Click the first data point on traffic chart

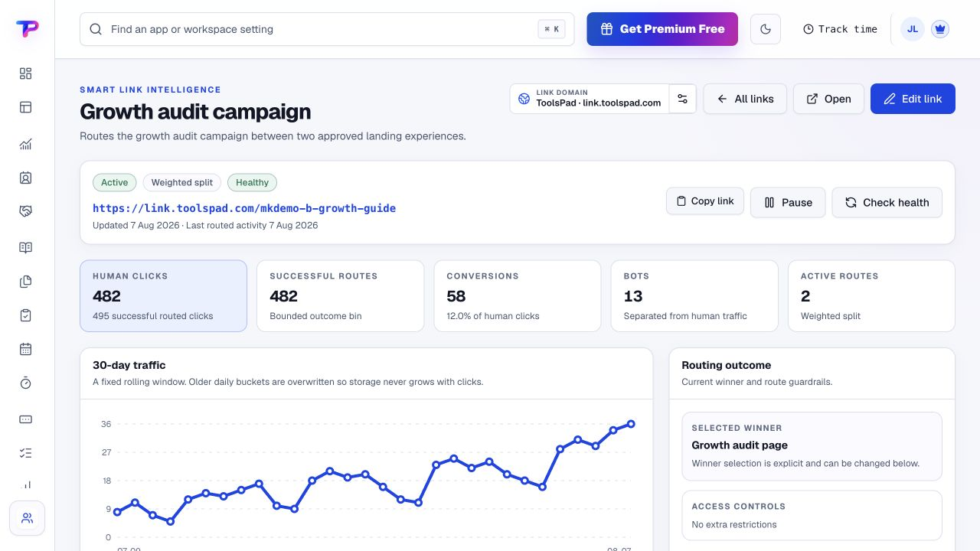[x=117, y=512]
